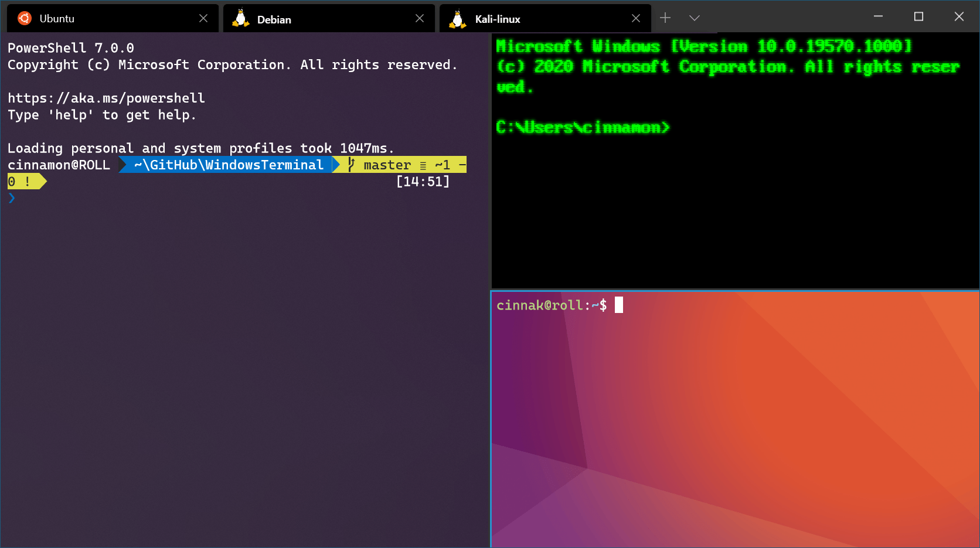Click the plus icon to open a new tab
980x548 pixels.
[x=665, y=18]
